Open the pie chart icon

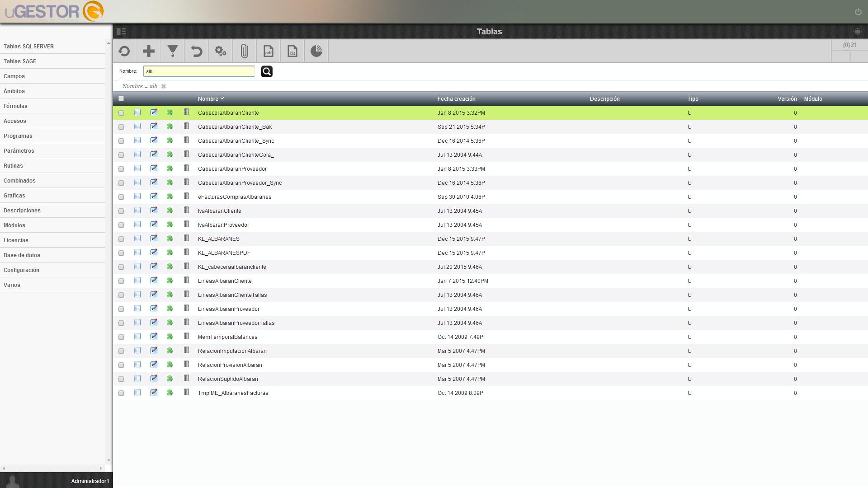316,51
